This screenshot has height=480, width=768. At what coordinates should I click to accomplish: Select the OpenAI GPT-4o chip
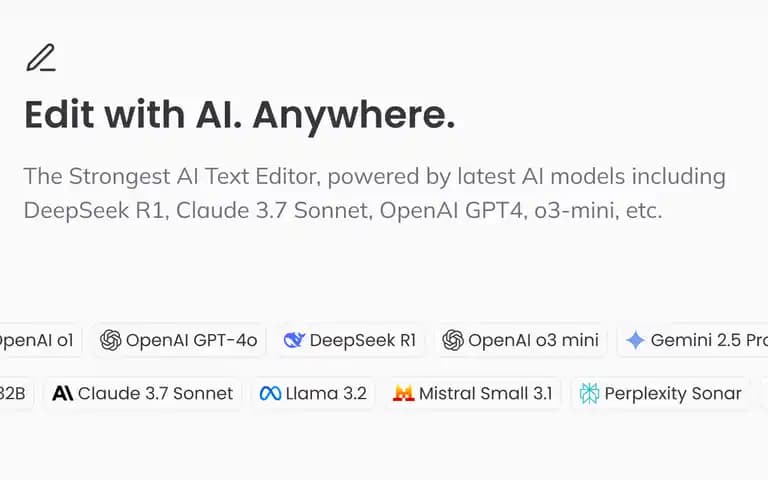pyautogui.click(x=180, y=340)
